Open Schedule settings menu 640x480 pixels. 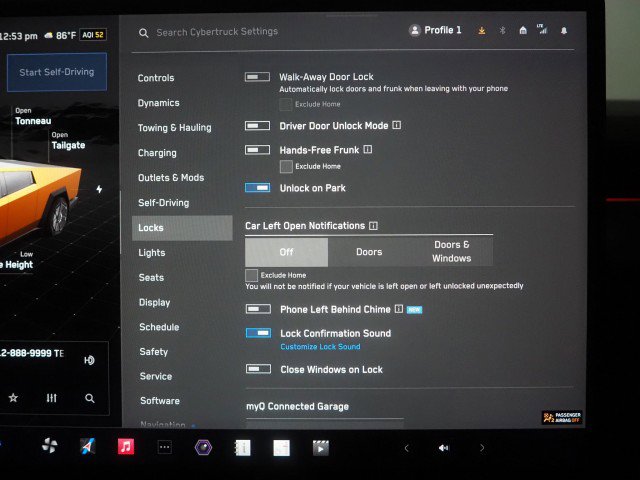pos(159,327)
